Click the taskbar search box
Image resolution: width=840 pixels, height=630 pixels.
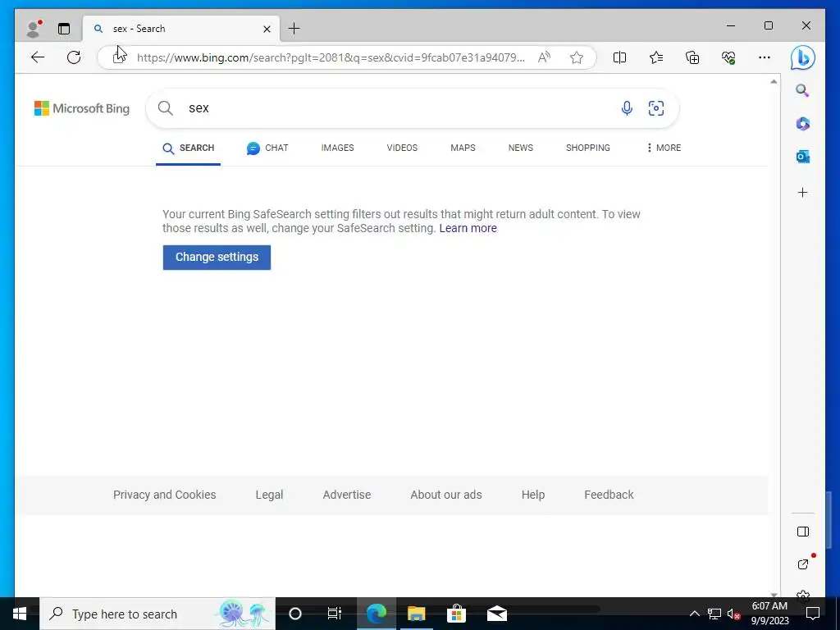pyautogui.click(x=157, y=614)
